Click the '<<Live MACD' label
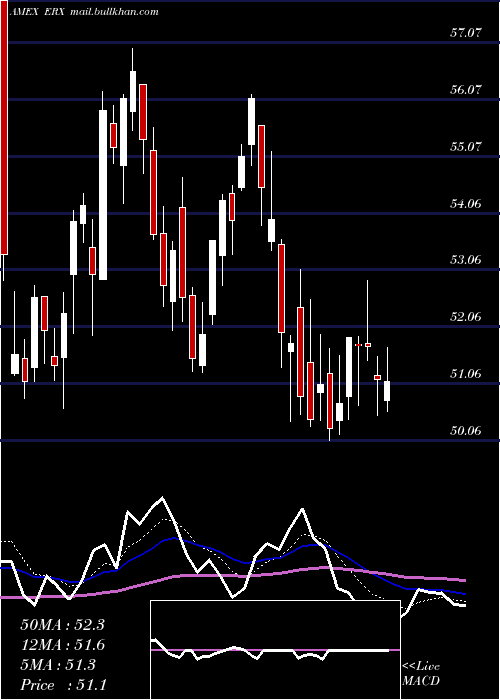 (421, 674)
